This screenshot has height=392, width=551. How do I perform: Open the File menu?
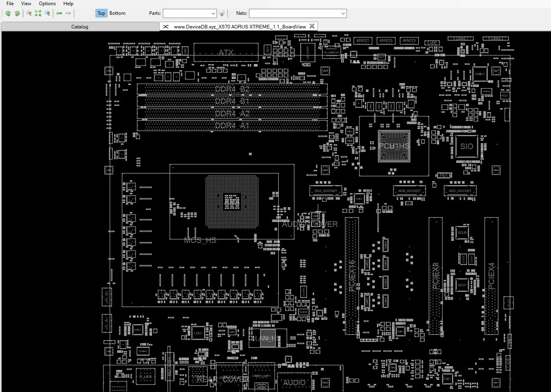[x=10, y=3]
